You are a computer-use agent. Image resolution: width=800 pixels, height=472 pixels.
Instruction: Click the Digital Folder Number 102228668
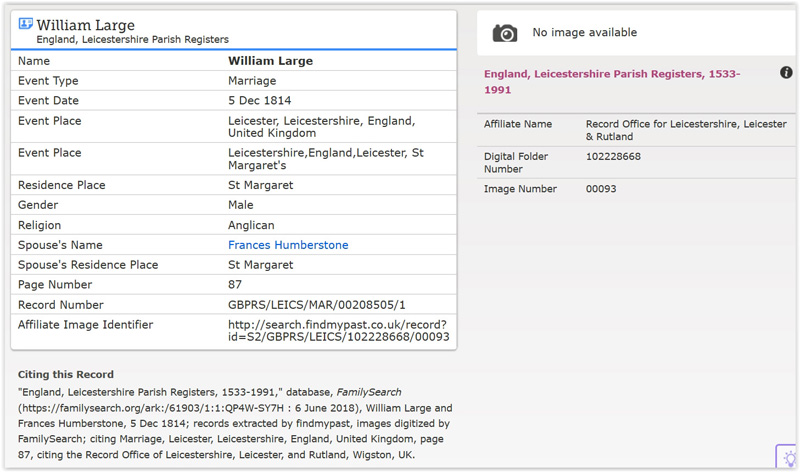click(x=613, y=157)
